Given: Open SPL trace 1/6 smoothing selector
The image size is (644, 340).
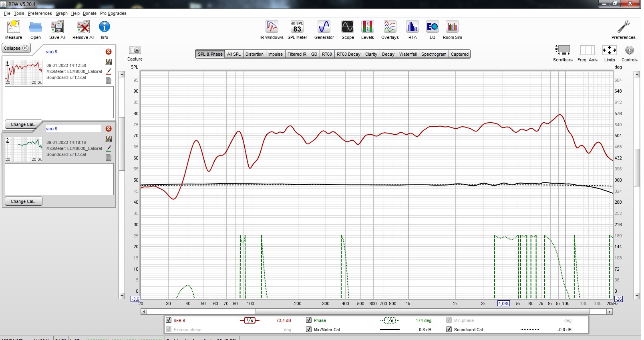Looking at the screenshot, I should [x=250, y=320].
